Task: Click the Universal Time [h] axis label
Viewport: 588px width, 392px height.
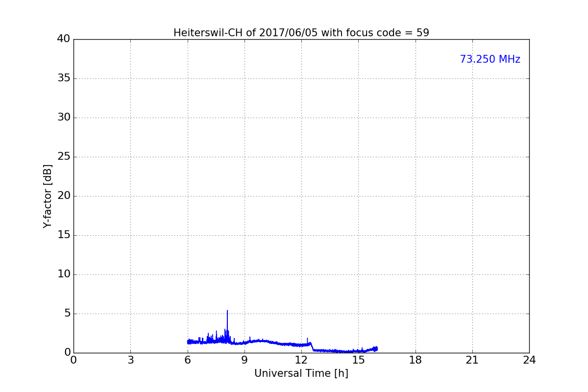Action: click(x=301, y=373)
